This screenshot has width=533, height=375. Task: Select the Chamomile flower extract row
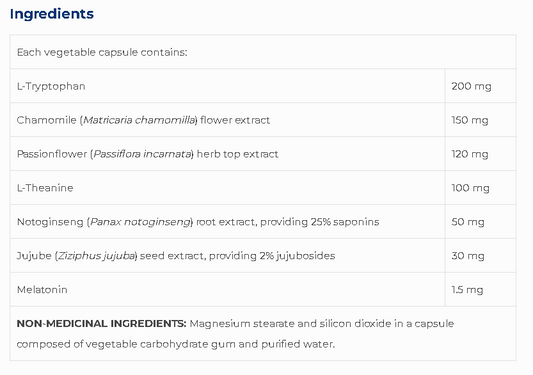(263, 120)
